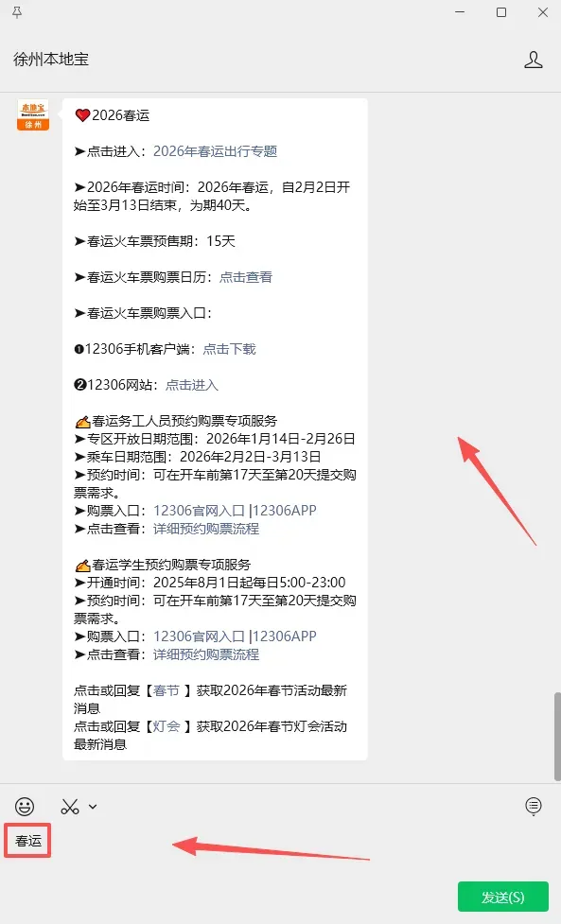This screenshot has height=924, width=561.
Task: Open the 点击进入 12306 website link
Action: tap(191, 385)
